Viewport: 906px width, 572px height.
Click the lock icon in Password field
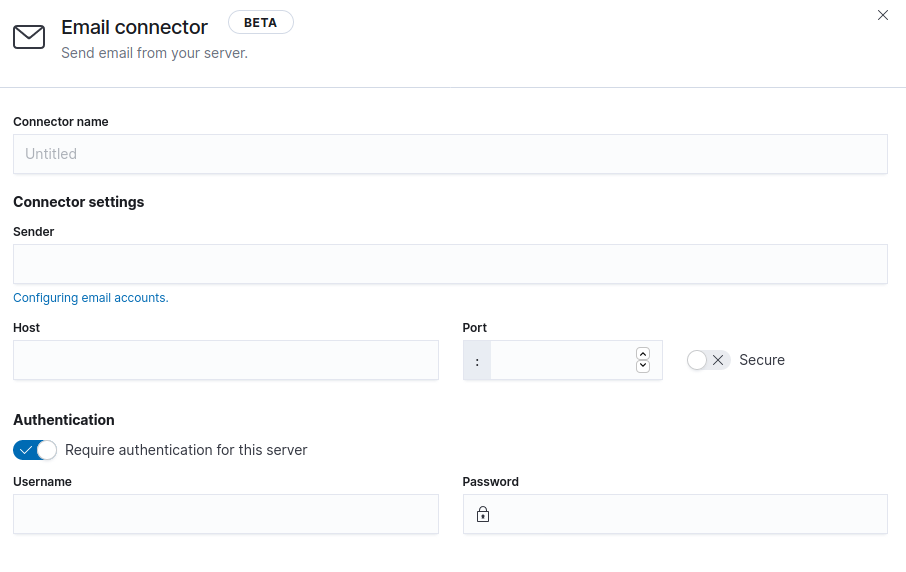pos(483,514)
